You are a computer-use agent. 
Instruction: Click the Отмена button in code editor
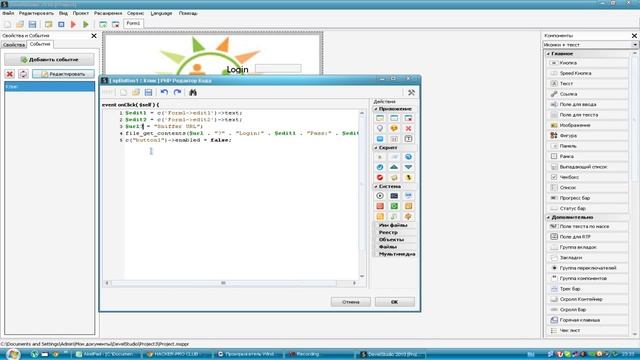pyautogui.click(x=351, y=302)
